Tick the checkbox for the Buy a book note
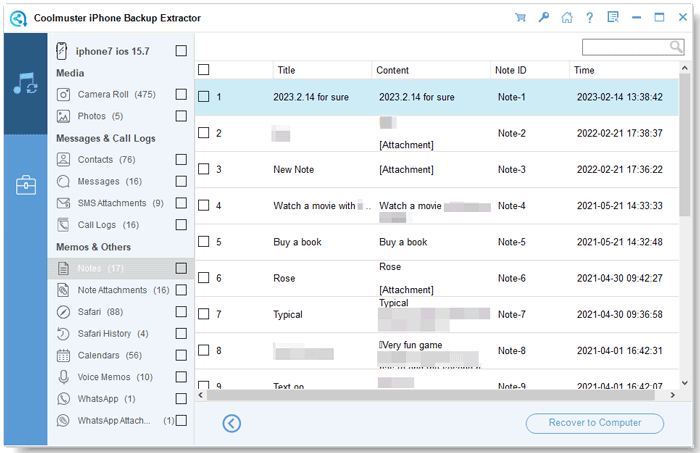 (x=204, y=241)
